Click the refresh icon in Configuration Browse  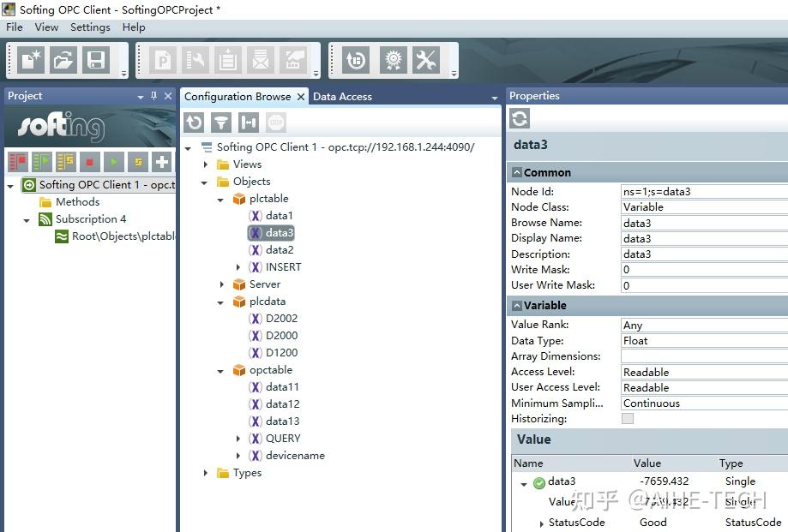click(194, 123)
